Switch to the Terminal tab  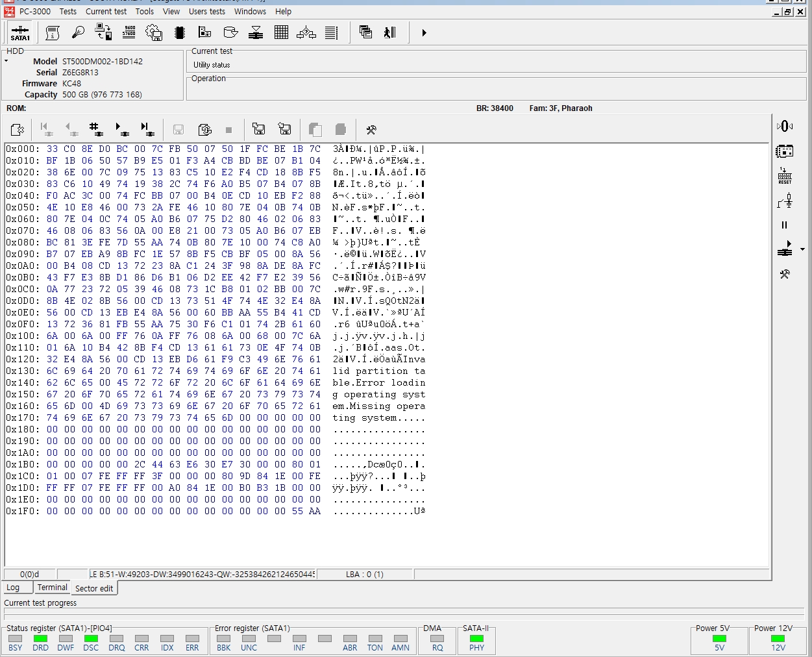[52, 588]
